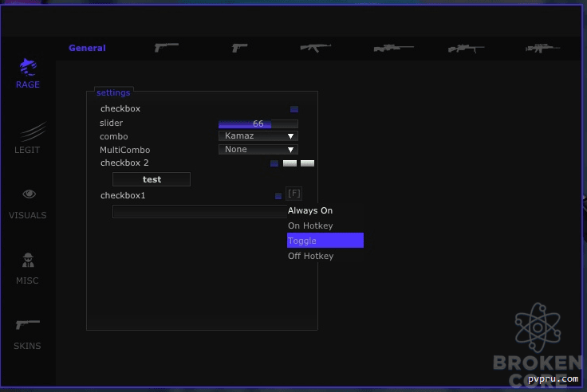Viewport: 587px width, 392px height.
Task: Select the bolt sniper with bipod tab icon
Action: click(467, 49)
